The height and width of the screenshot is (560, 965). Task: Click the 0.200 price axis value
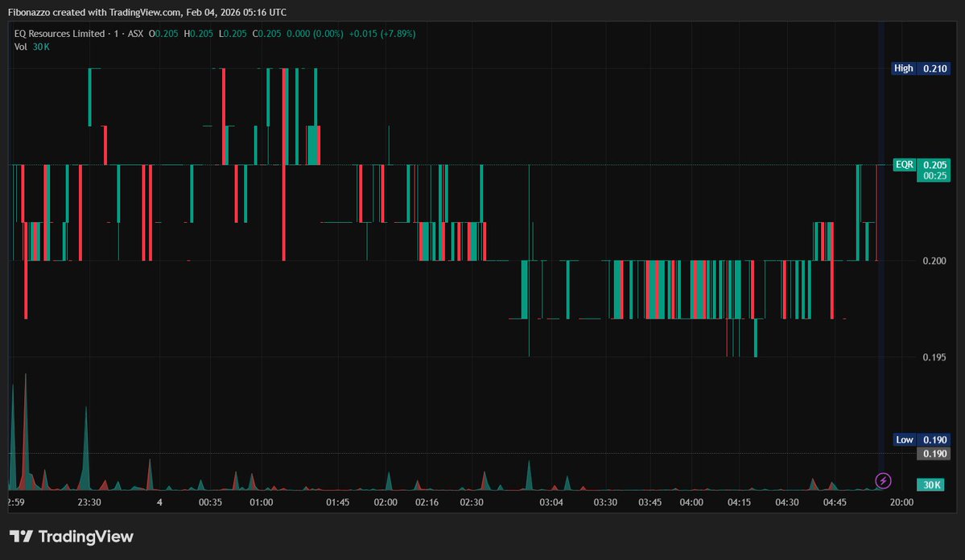click(x=934, y=261)
